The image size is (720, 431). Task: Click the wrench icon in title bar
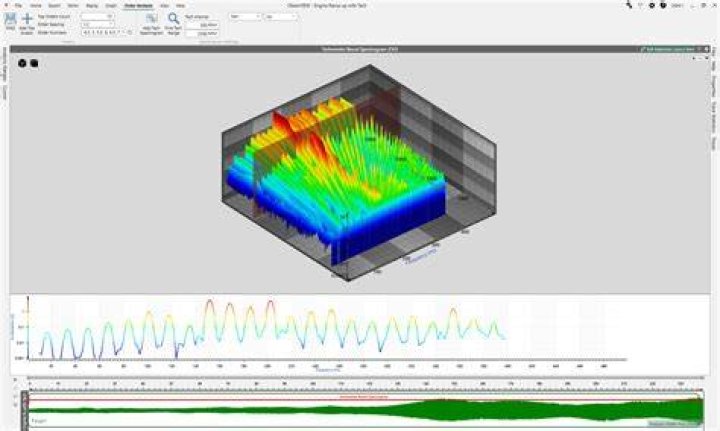pos(629,6)
